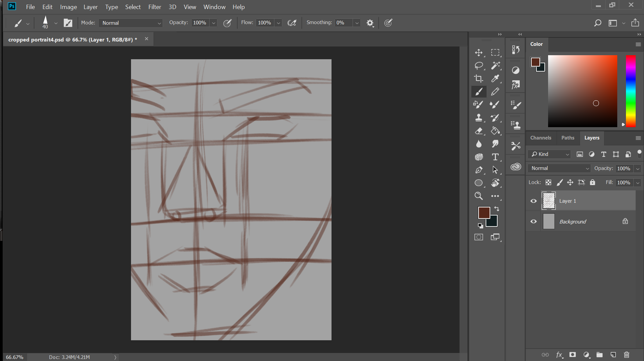644x361 pixels.
Task: Open the Flow dropdown arrow
Action: tap(278, 23)
